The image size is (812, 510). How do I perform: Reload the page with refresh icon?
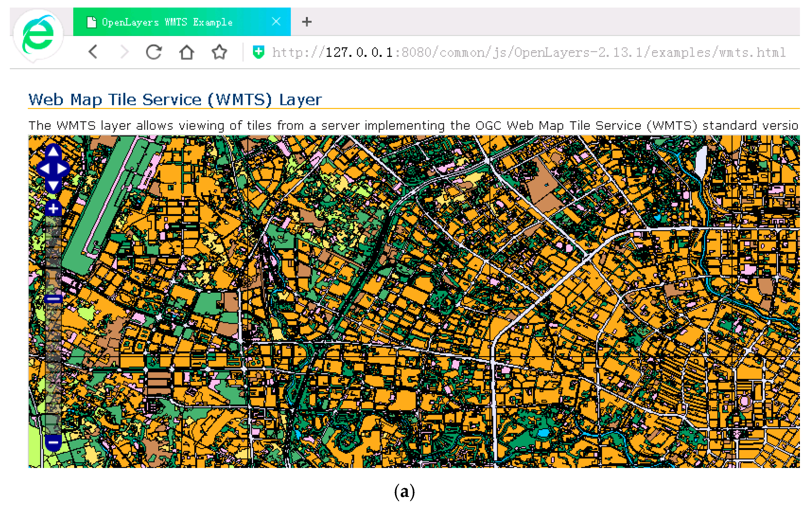tap(154, 52)
